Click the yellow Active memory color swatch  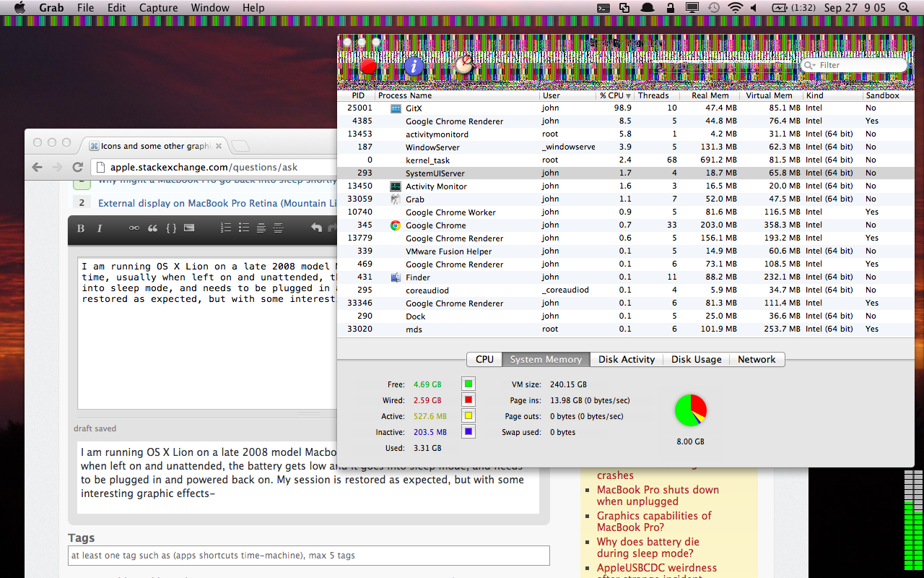pyautogui.click(x=468, y=416)
